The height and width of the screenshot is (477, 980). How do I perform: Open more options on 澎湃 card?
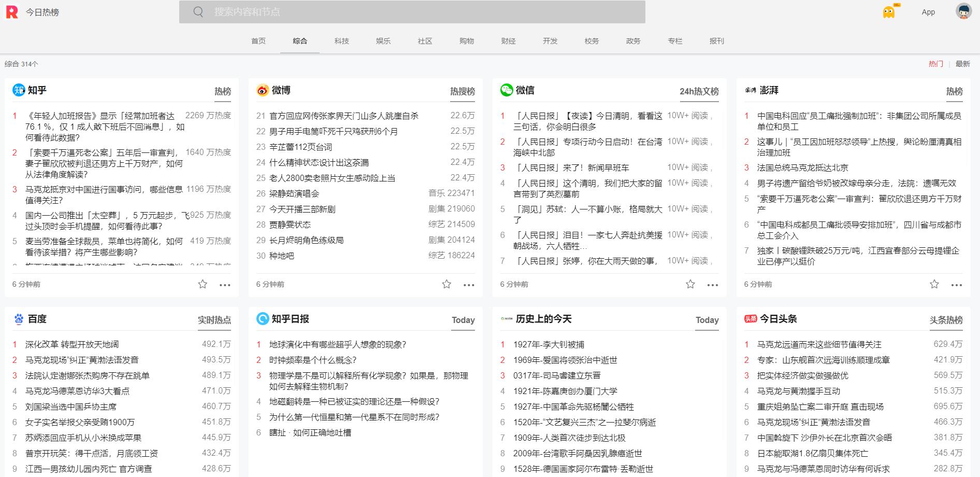[x=957, y=285]
